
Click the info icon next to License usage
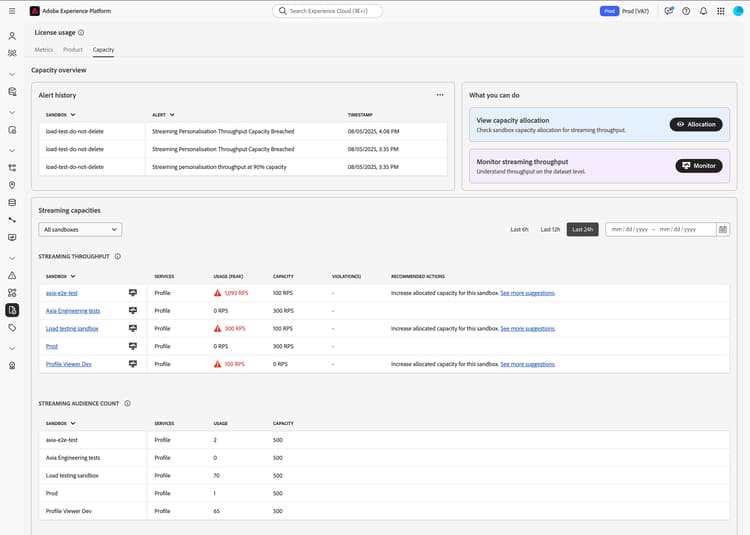click(81, 33)
